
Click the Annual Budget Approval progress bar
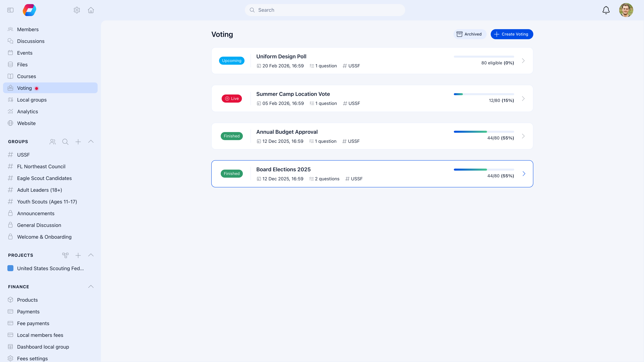pyautogui.click(x=484, y=132)
